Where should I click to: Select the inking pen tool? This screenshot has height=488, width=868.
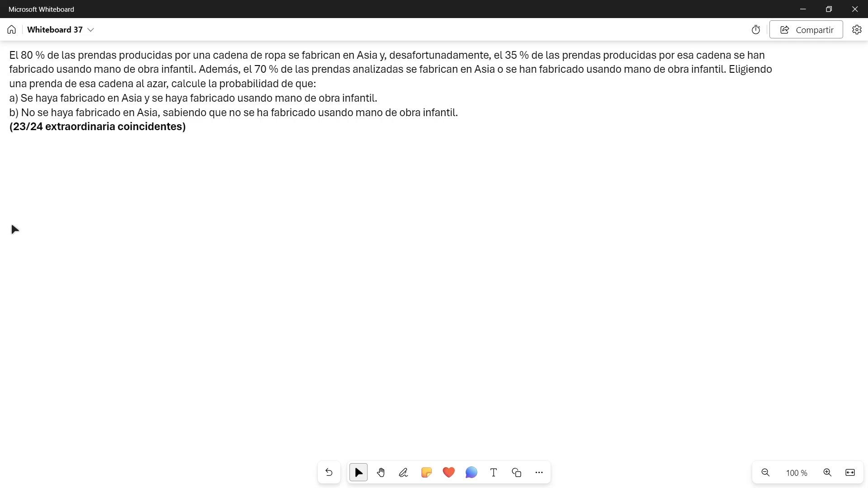403,473
